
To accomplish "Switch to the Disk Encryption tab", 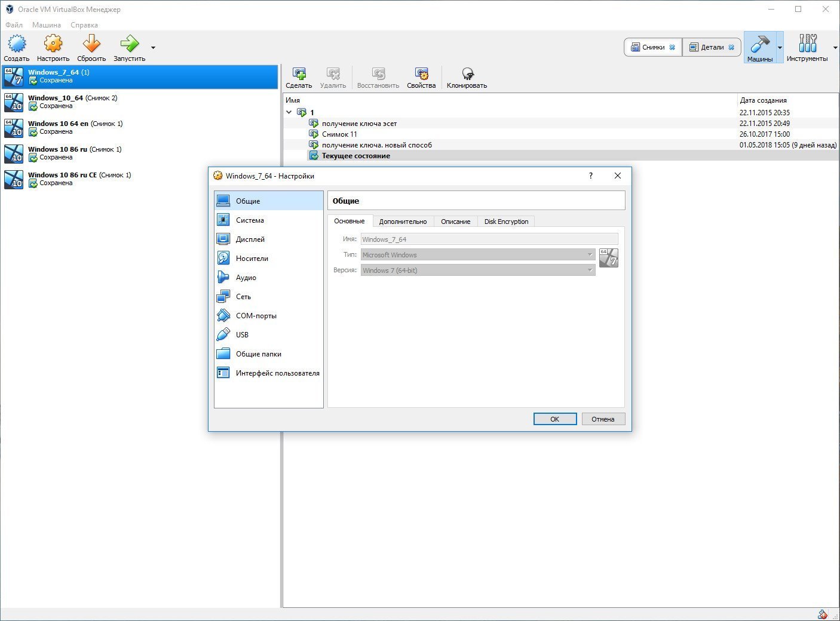I will coord(506,222).
